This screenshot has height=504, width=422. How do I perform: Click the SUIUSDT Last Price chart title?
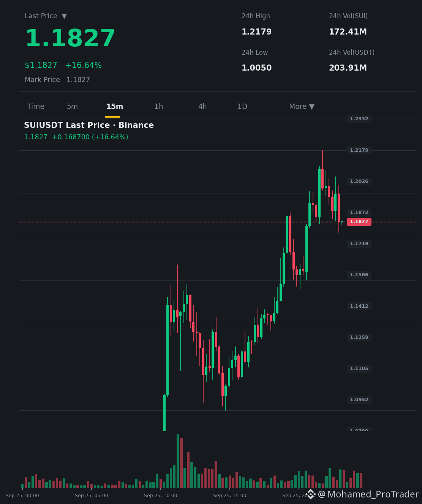(x=89, y=125)
